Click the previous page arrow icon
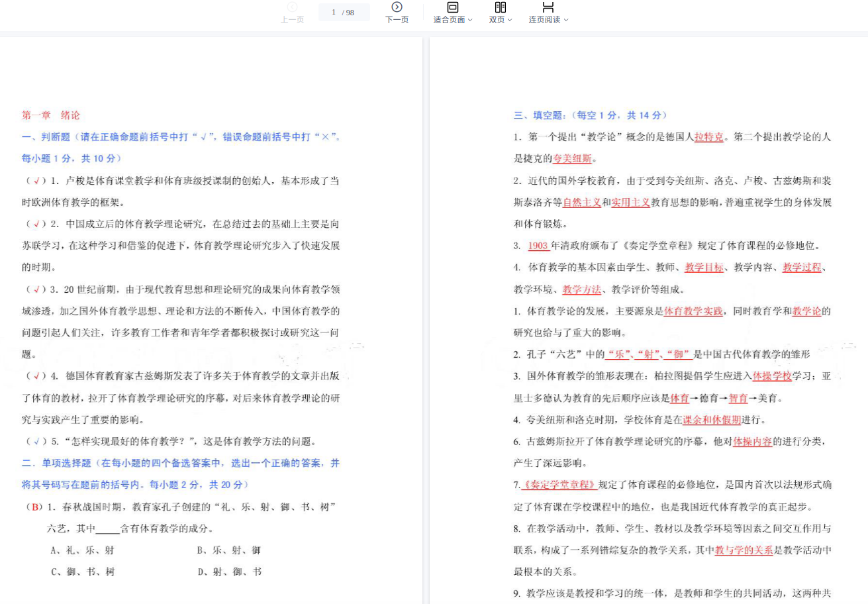The image size is (868, 604). tap(292, 7)
